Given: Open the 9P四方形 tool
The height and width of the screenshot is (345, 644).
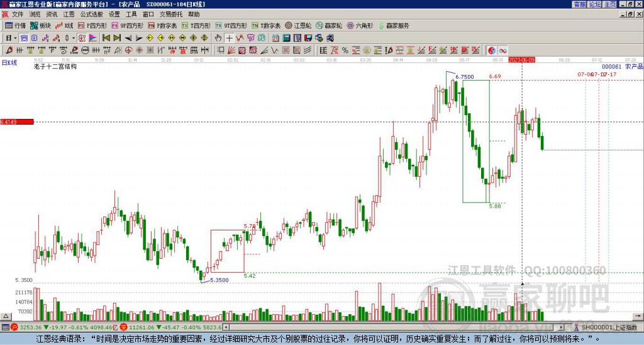Looking at the screenshot, I should 128,25.
